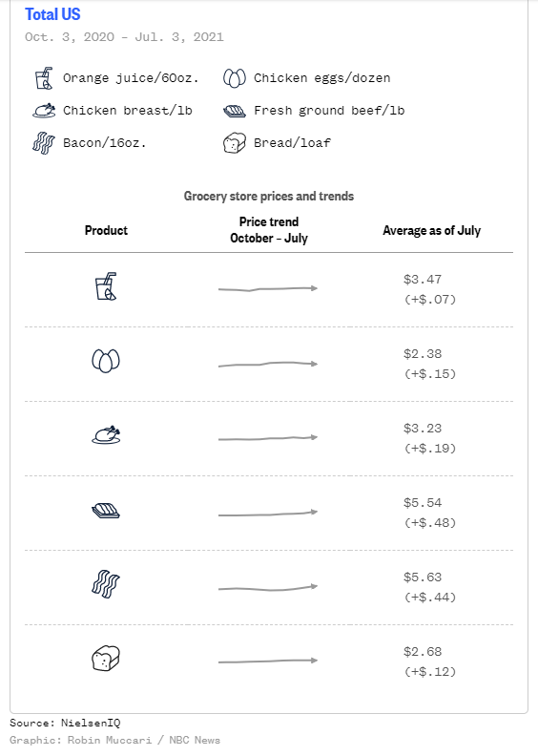The height and width of the screenshot is (756, 538).
Task: Select the bacon icon in table row
Action: pyautogui.click(x=106, y=584)
